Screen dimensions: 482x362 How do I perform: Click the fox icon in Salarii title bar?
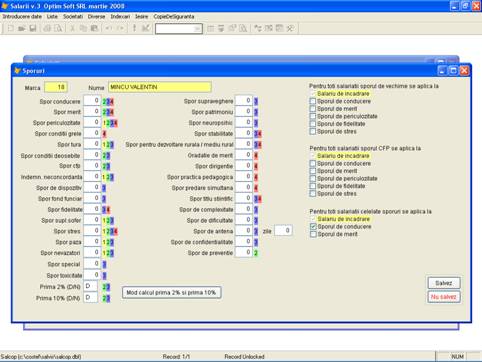(5, 6)
